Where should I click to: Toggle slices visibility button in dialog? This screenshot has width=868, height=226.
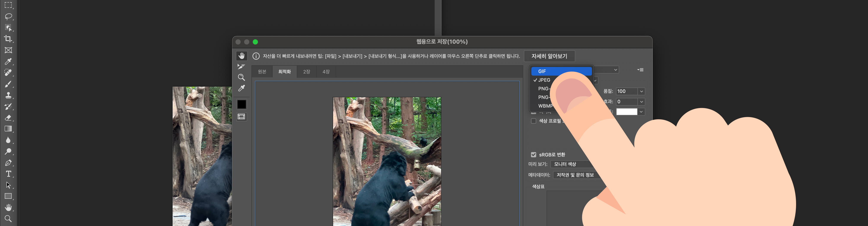[241, 116]
